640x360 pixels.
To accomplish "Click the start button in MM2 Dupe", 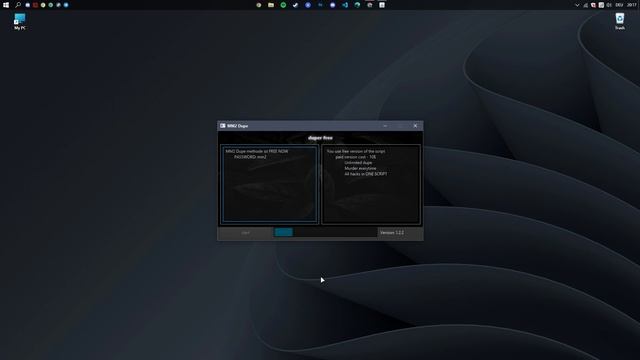I will (x=245, y=233).
